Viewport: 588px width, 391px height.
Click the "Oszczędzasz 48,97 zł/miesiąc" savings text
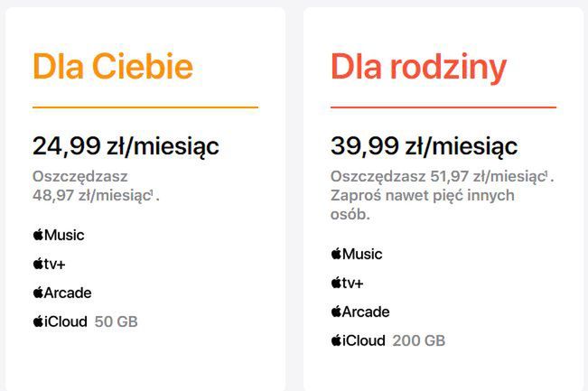[x=92, y=185]
